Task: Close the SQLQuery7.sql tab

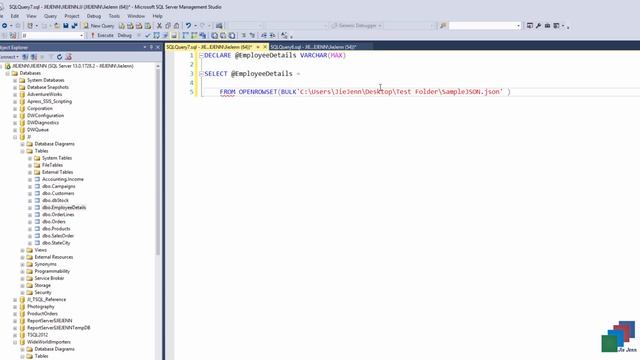Action: [265, 47]
